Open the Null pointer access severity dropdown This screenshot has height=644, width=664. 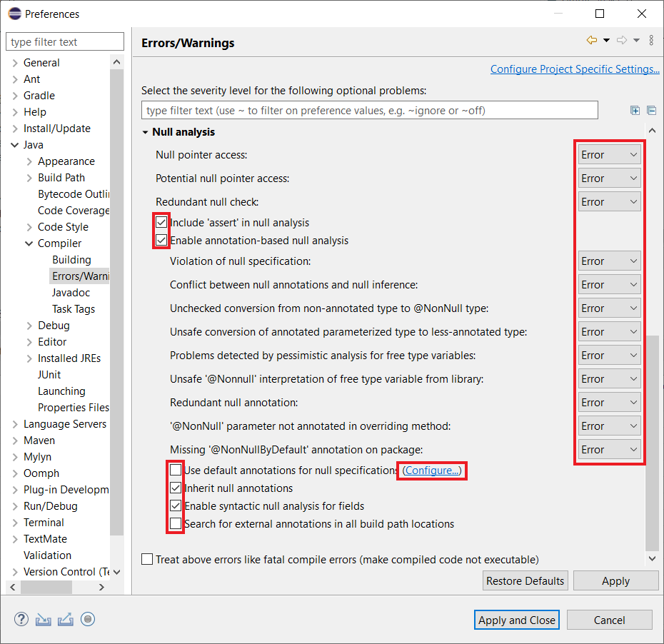point(609,155)
